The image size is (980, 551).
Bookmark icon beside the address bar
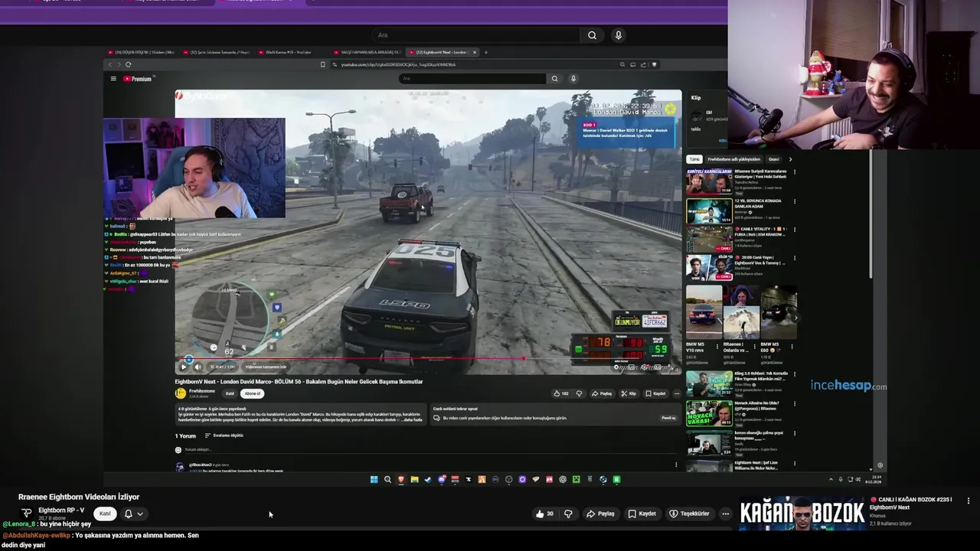coord(322,64)
